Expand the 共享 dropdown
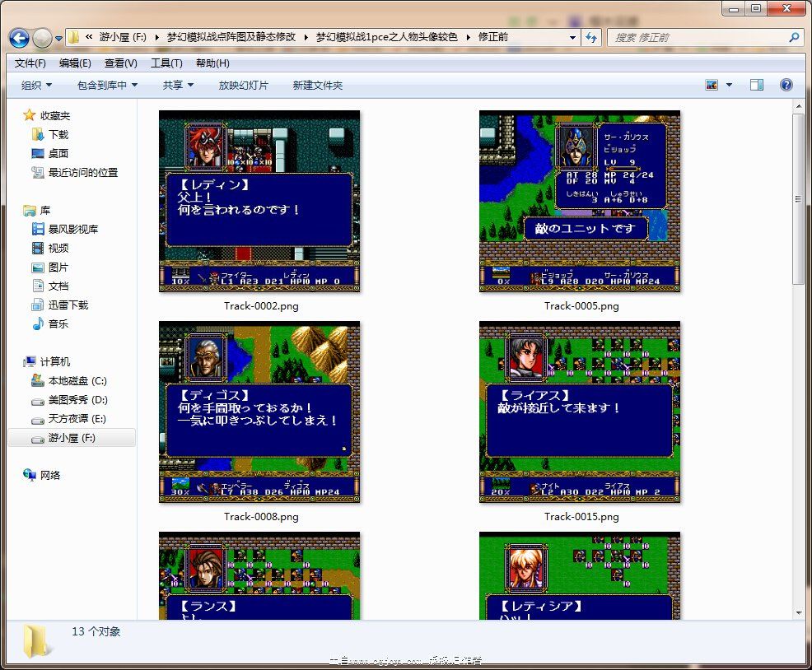The image size is (812, 670). (x=178, y=85)
